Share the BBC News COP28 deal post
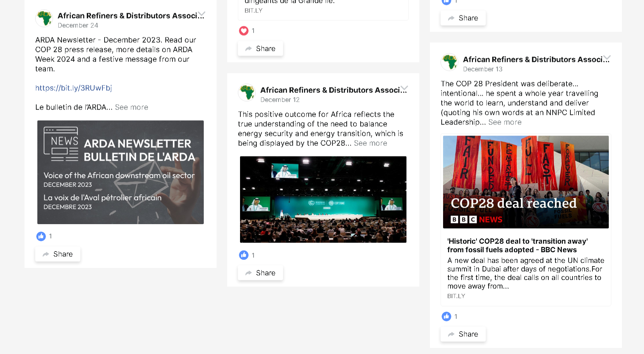Viewport: 644px width, 354px height. [x=463, y=334]
